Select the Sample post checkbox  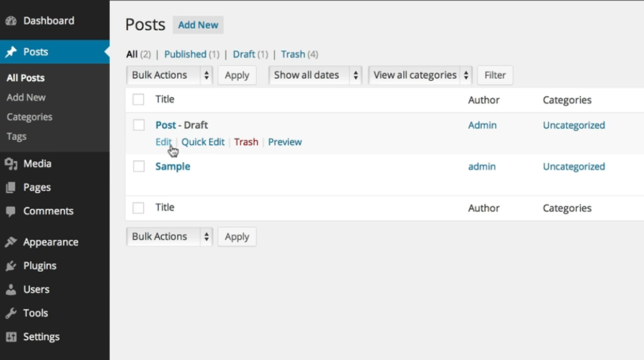[138, 166]
